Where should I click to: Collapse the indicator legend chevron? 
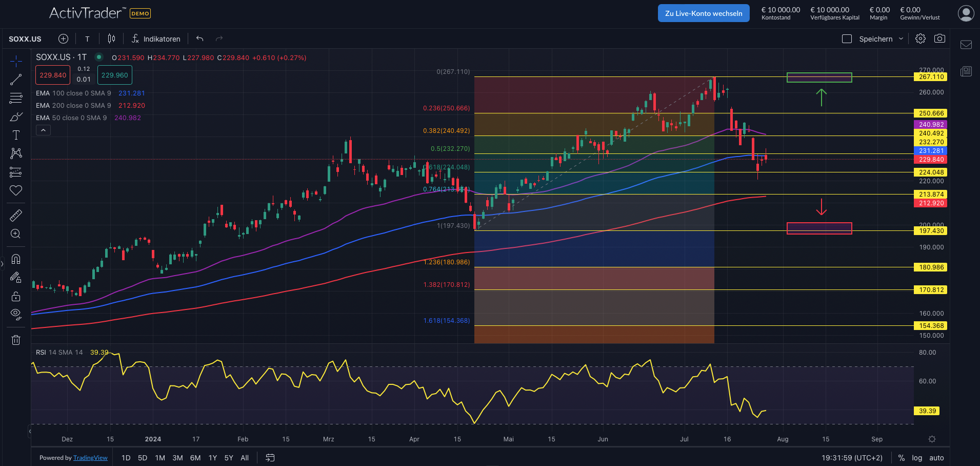pos(44,130)
